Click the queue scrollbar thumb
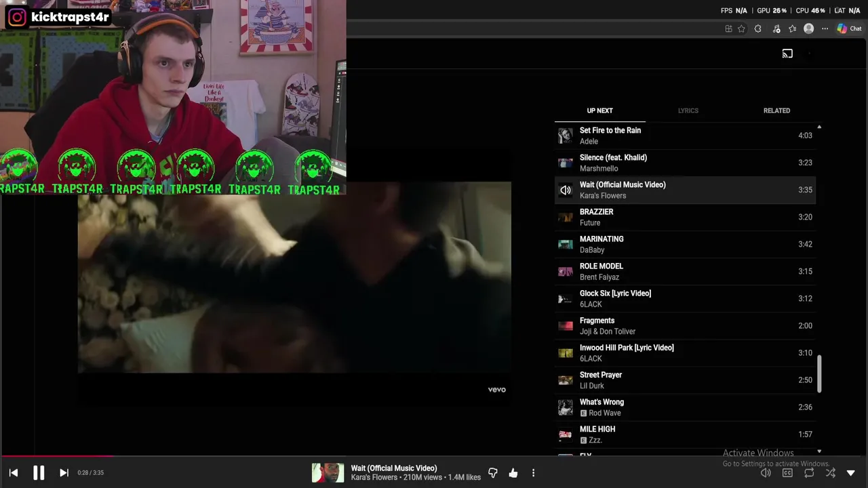This screenshot has width=868, height=488. pos(819,373)
